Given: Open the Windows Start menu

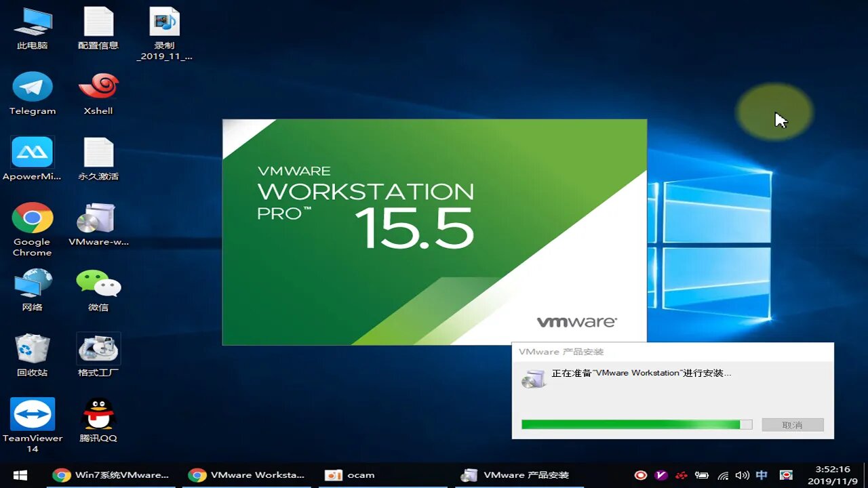Looking at the screenshot, I should 20,475.
